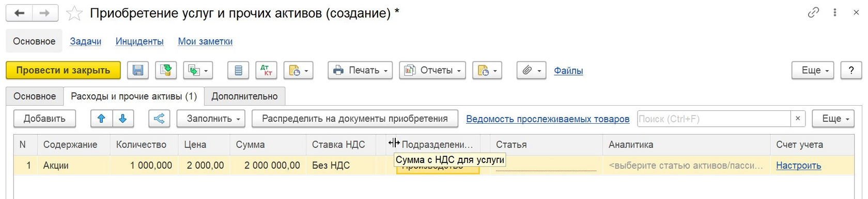Add a new row with Добавить
Viewport: 868px width, 199px height.
pos(44,119)
